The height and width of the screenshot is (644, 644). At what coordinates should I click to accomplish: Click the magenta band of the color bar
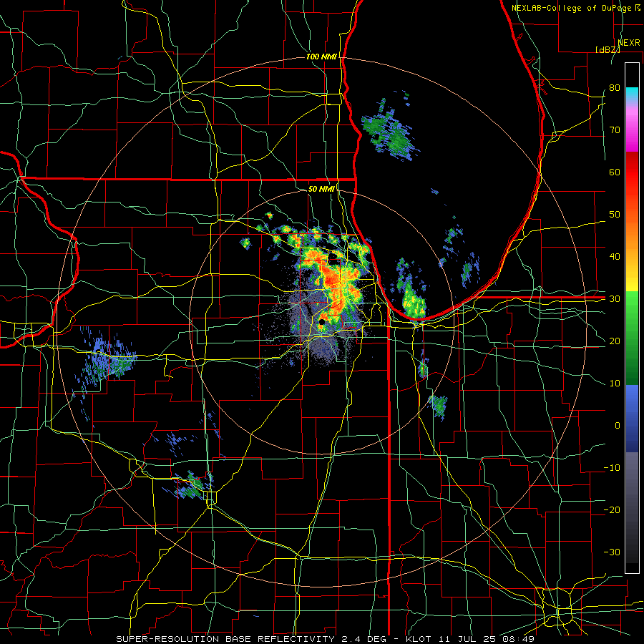click(x=632, y=132)
